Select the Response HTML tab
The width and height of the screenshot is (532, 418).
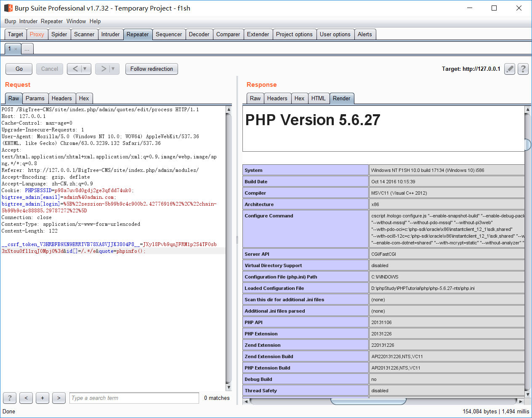pos(319,99)
